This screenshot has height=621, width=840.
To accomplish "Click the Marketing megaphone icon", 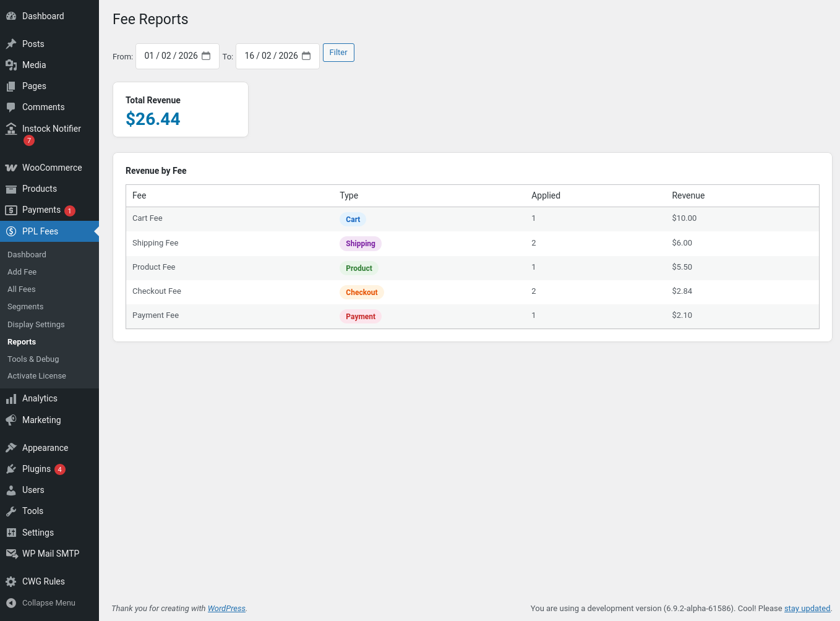I will pyautogui.click(x=11, y=420).
